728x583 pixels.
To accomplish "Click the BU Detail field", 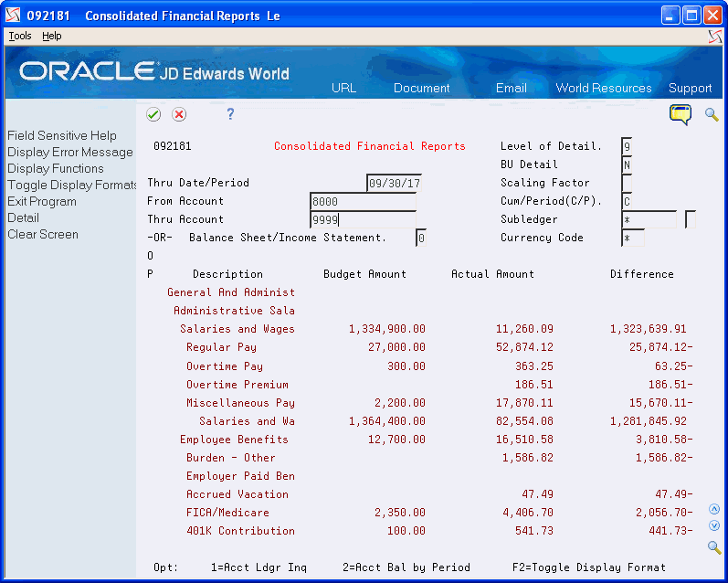I will click(x=627, y=164).
